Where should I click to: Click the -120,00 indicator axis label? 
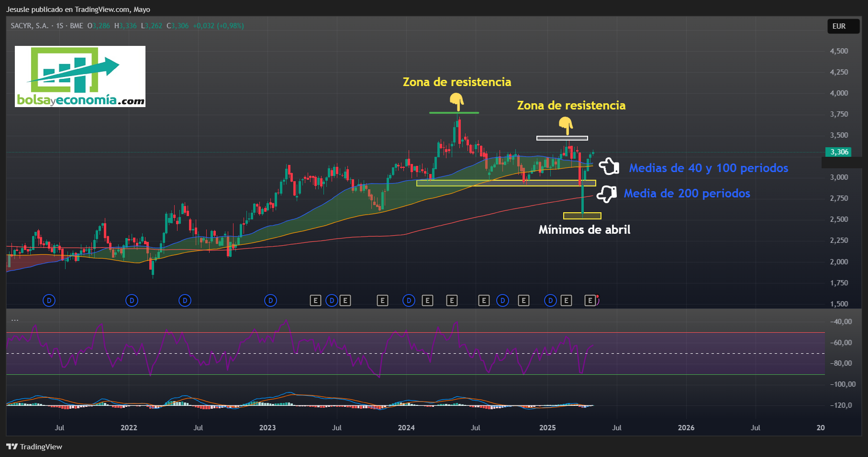coord(841,405)
